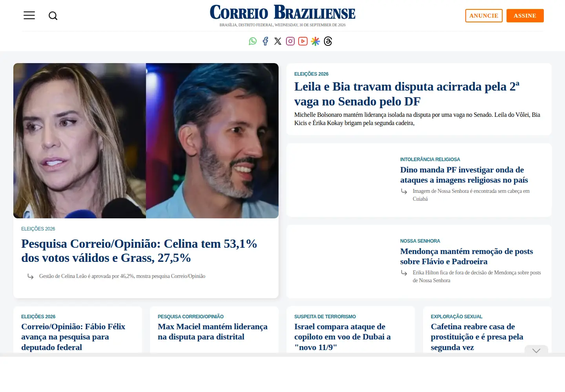565x392 pixels.
Task: Open the related link about Erika Hilton
Action: coord(477,276)
